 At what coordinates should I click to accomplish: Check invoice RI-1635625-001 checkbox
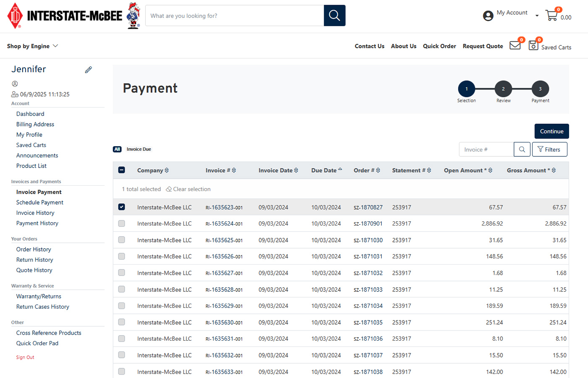[x=121, y=240]
